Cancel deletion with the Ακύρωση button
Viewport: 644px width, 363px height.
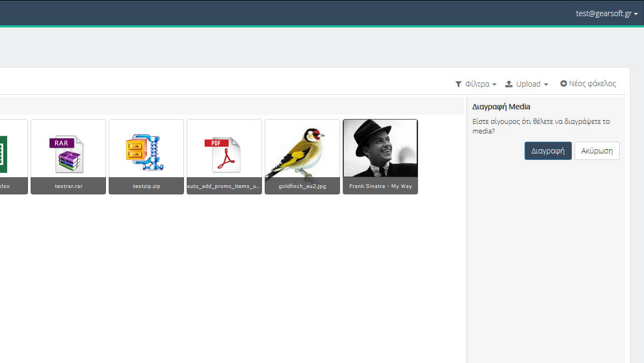pyautogui.click(x=597, y=151)
